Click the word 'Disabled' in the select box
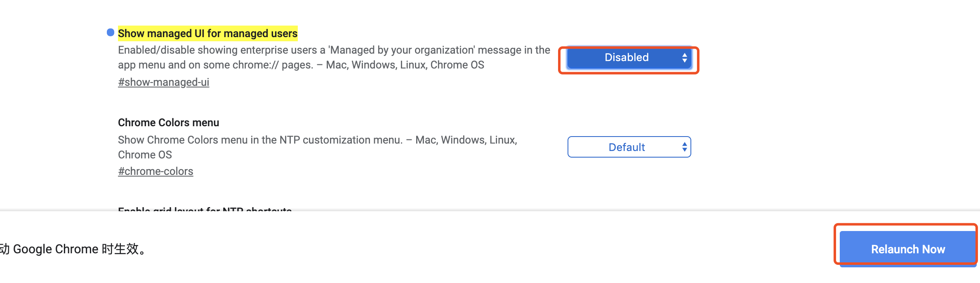This screenshot has width=980, height=283. pyautogui.click(x=627, y=58)
